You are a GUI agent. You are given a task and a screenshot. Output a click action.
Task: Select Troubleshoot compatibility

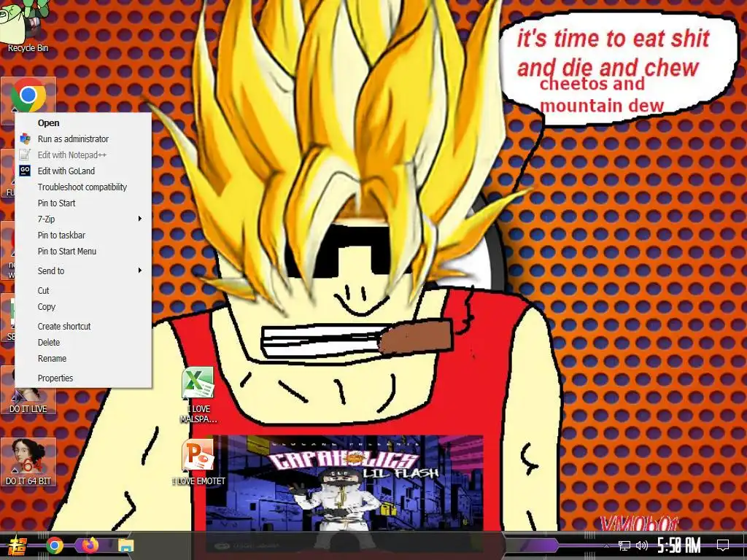pos(83,187)
